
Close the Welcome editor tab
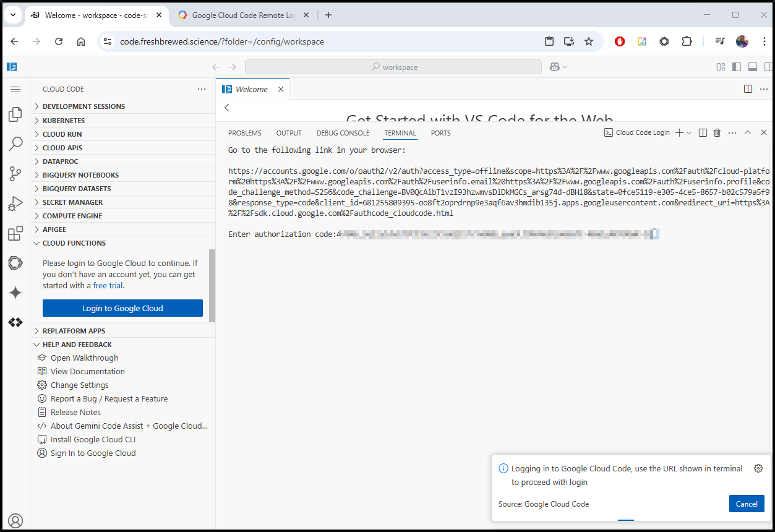pos(281,89)
